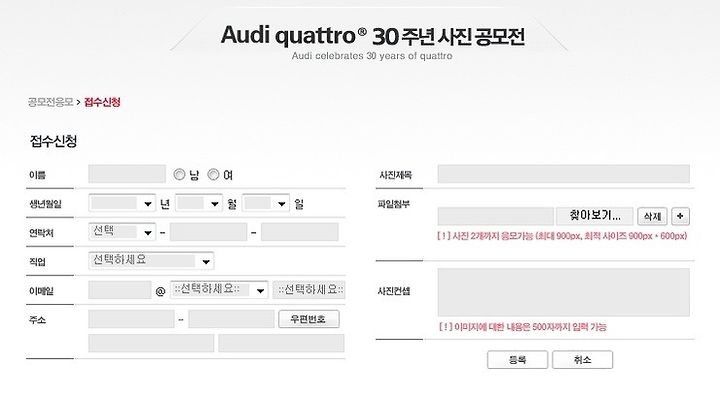Click the 주소 address label
Screen dimensions: 720x397
pyautogui.click(x=37, y=319)
